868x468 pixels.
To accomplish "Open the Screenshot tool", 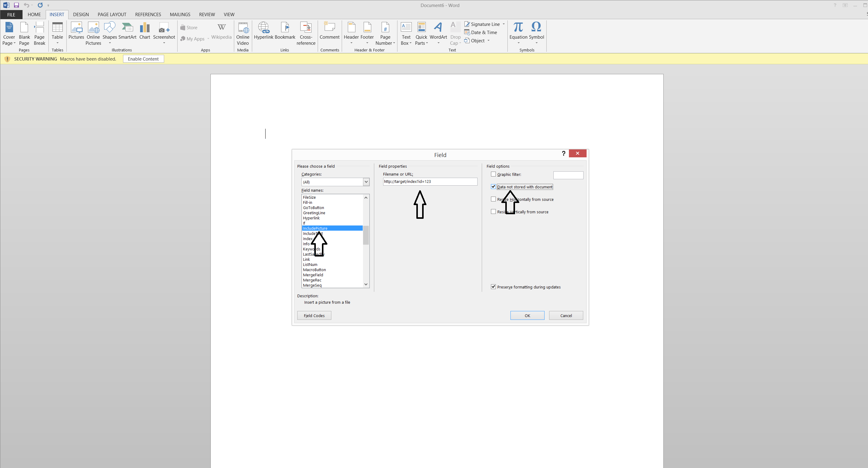I will (x=164, y=33).
